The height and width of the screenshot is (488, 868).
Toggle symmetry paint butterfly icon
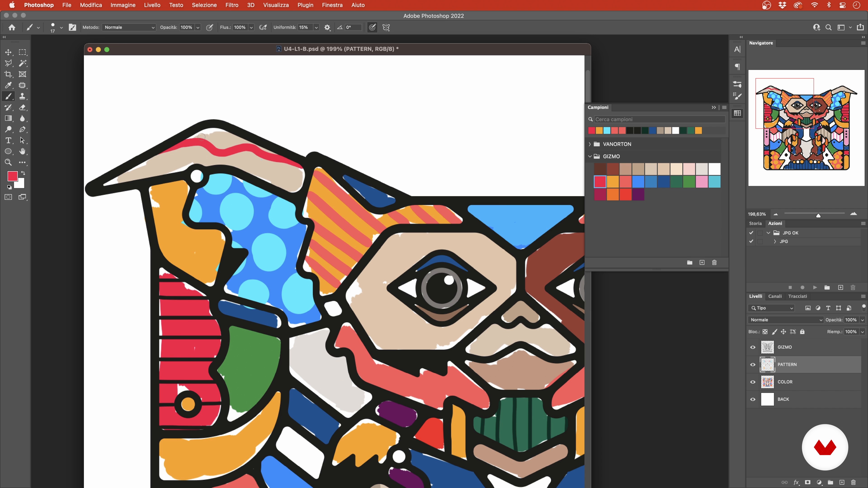pyautogui.click(x=386, y=28)
